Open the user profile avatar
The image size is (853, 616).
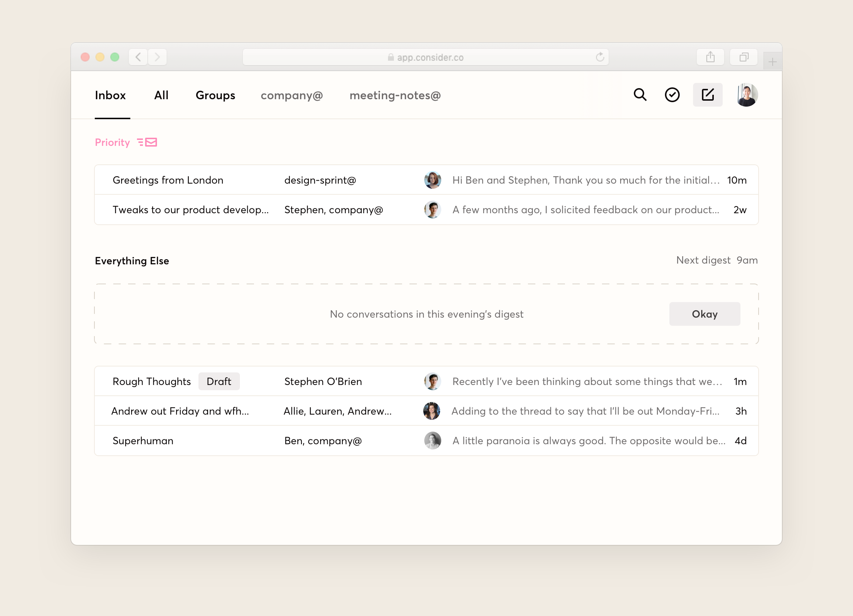point(747,95)
